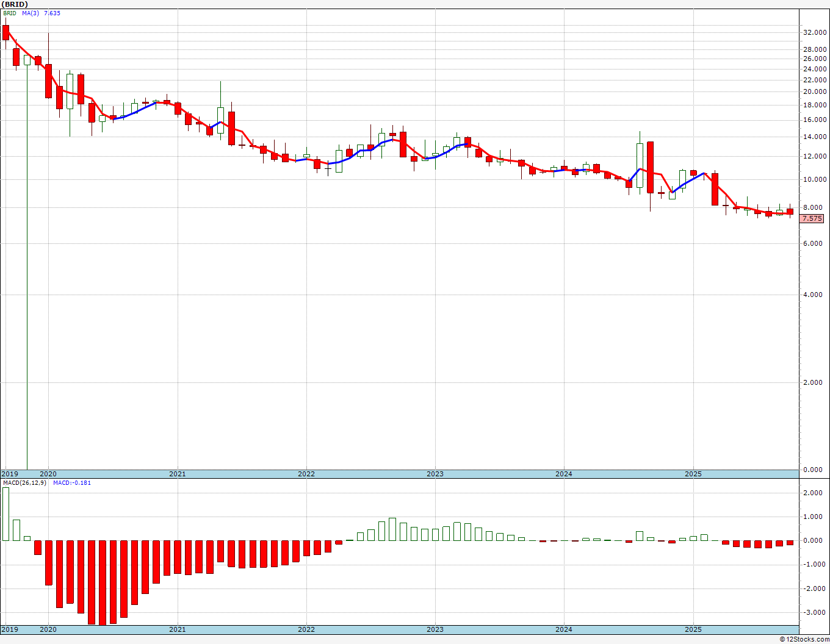Screen dimensions: 830x644
Task: Click the MACD:-0.181 value label
Action: (72, 483)
